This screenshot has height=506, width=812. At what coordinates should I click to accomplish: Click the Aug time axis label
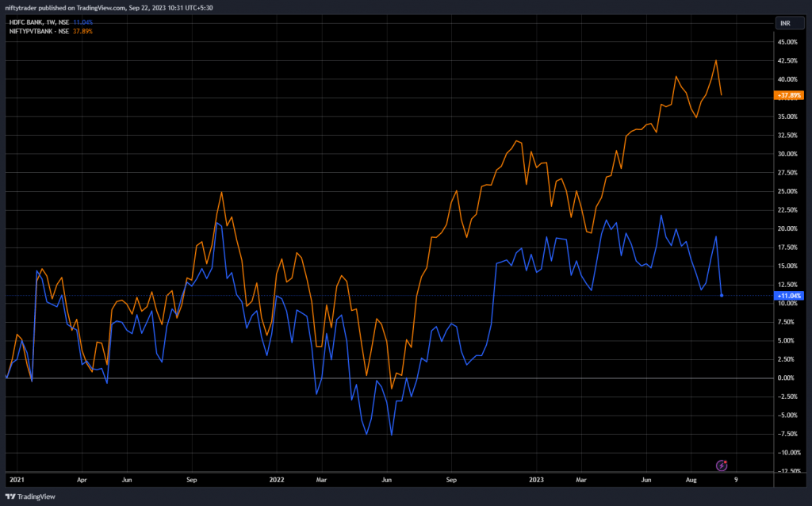point(691,480)
